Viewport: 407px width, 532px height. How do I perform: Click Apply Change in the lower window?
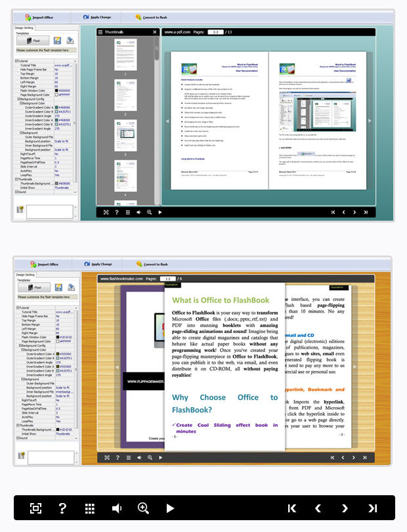point(98,264)
